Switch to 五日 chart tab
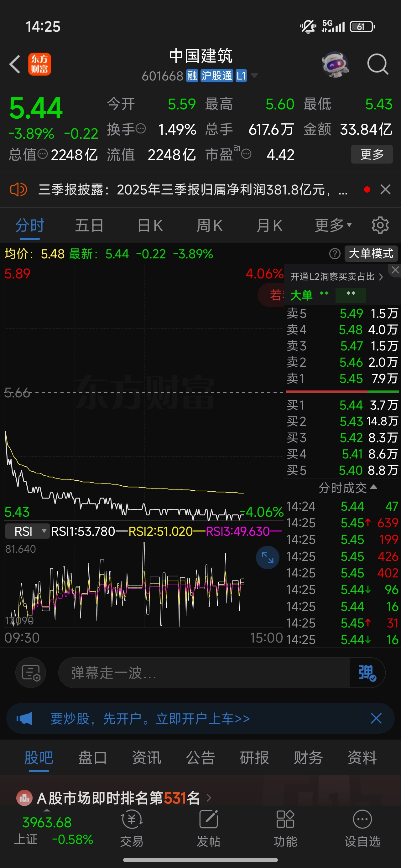401x868 pixels. tap(89, 226)
